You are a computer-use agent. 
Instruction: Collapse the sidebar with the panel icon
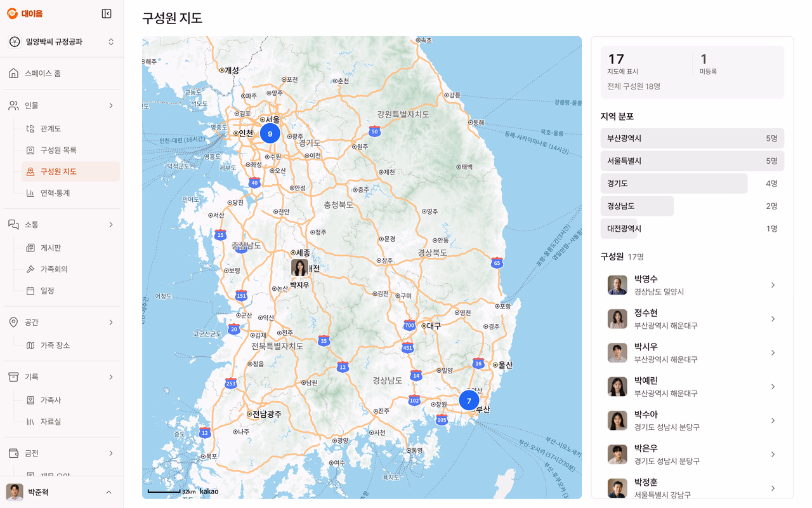[107, 13]
